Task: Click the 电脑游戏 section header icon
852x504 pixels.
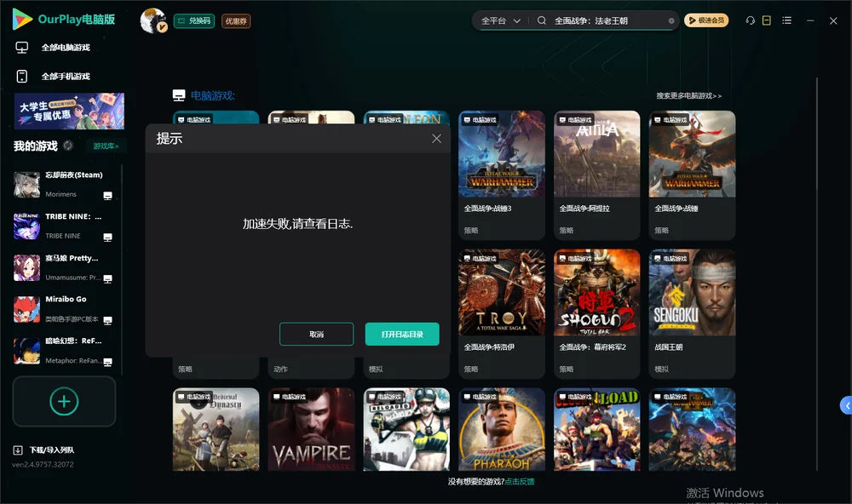Action: click(x=179, y=95)
